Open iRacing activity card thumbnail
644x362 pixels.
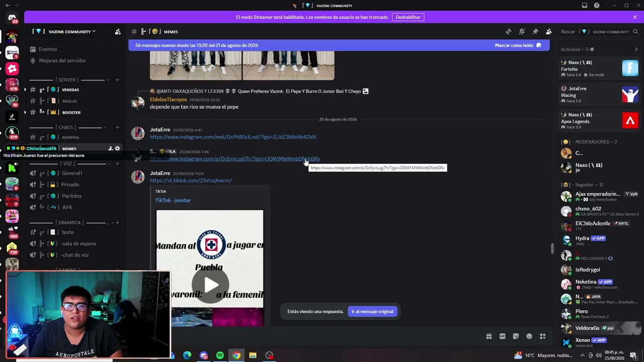630,94
